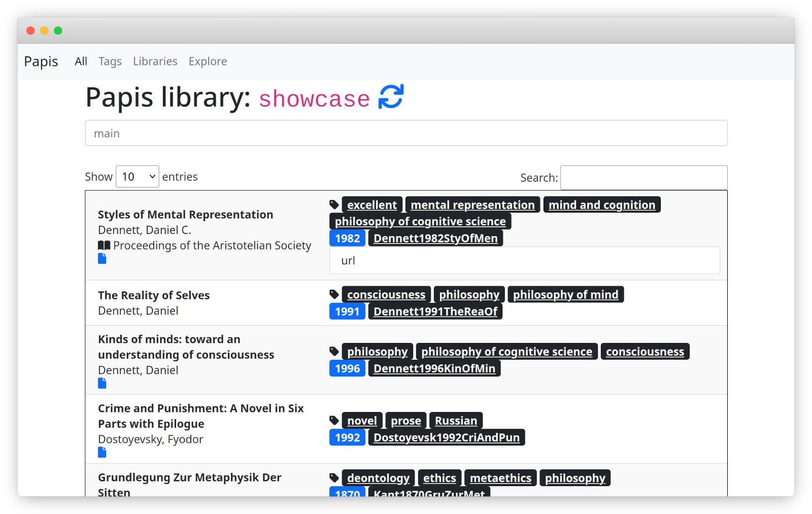This screenshot has width=812, height=514.
Task: Open the Tags navigation item
Action: click(110, 61)
